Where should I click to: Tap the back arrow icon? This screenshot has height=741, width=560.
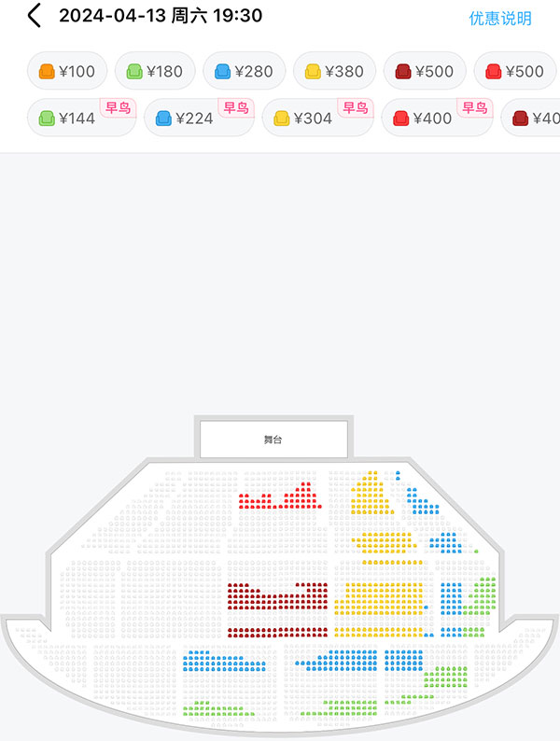coord(34,16)
